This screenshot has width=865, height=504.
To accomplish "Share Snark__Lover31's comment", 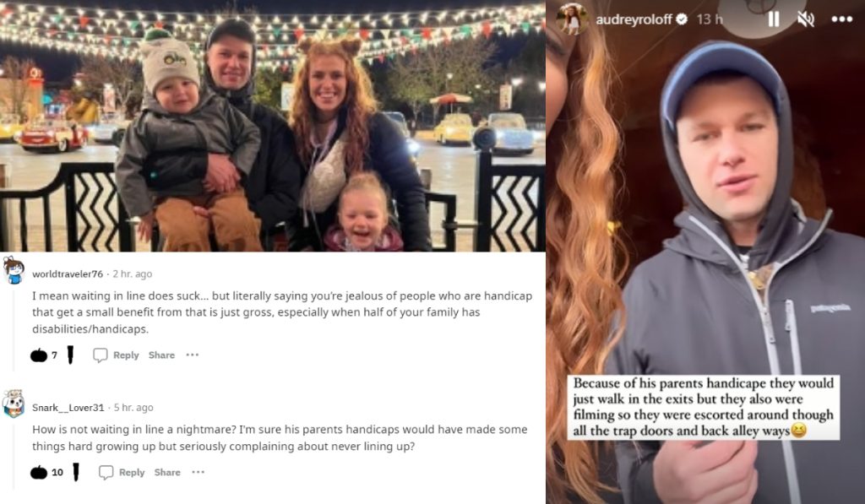I will click(167, 472).
